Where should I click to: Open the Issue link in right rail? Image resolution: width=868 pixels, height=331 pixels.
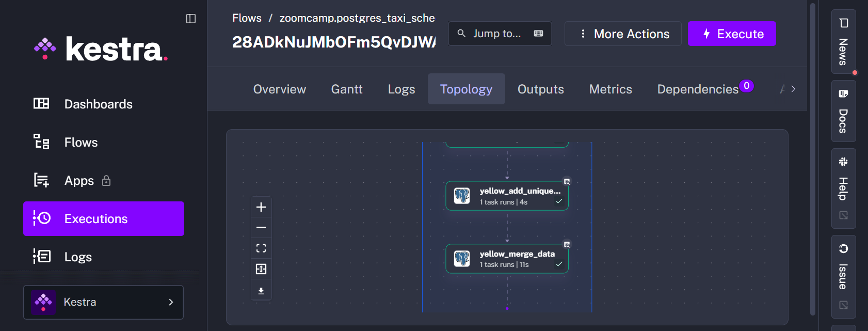point(843,277)
